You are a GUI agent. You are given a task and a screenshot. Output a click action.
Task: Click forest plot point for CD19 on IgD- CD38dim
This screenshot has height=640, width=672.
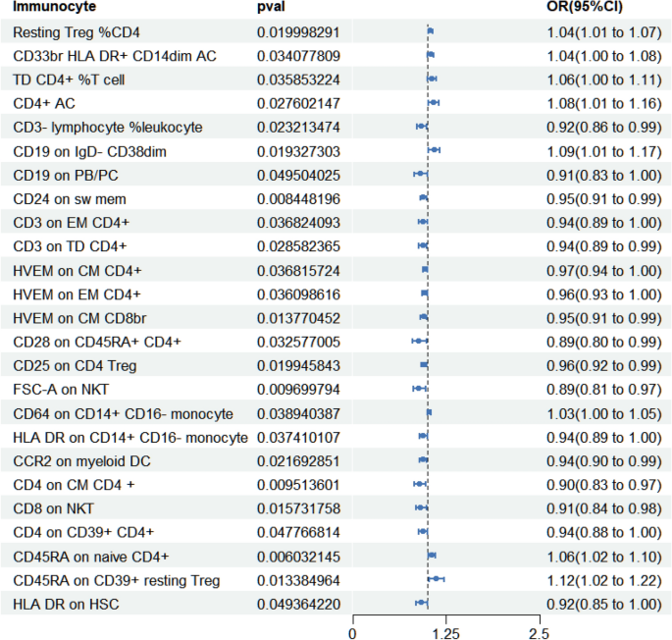click(435, 150)
